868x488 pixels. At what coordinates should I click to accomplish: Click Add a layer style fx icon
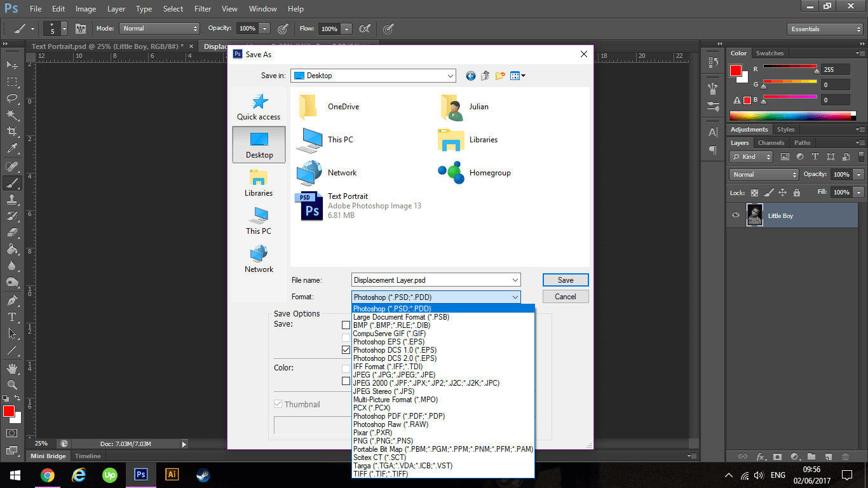coord(761,456)
